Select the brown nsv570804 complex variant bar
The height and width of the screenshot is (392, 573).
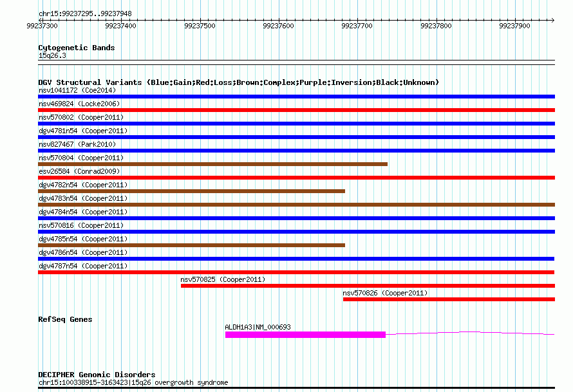point(212,164)
